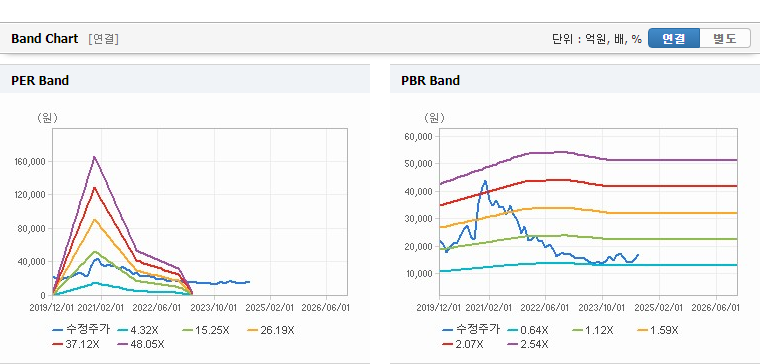
Task: Toggle 37.12X series in PER legend
Action: coord(76,344)
